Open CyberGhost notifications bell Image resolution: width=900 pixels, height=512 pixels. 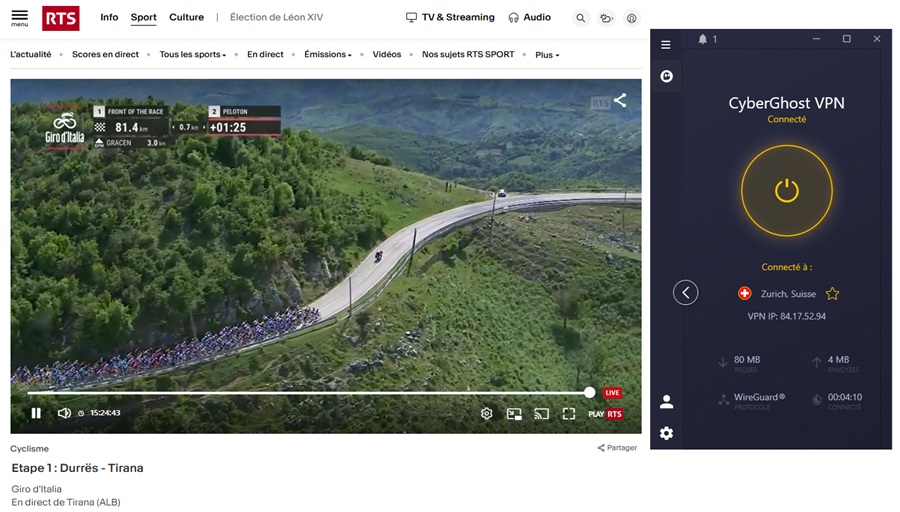tap(703, 39)
